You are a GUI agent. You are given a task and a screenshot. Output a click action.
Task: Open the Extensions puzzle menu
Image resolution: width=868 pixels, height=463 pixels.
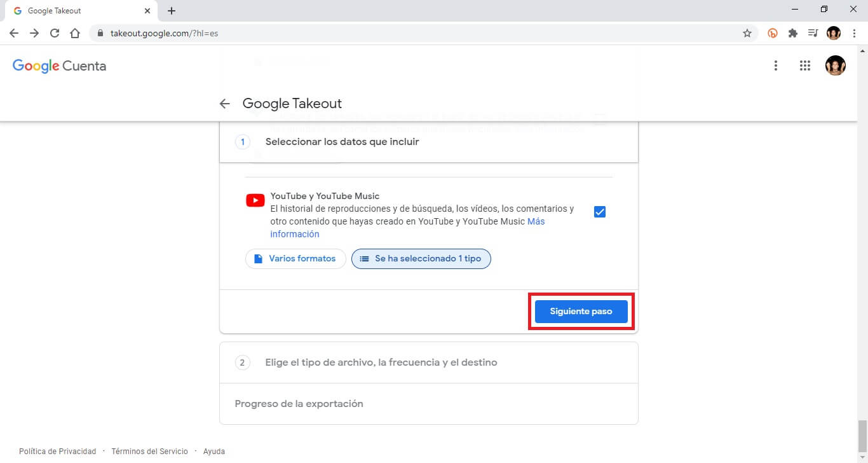[x=793, y=33]
